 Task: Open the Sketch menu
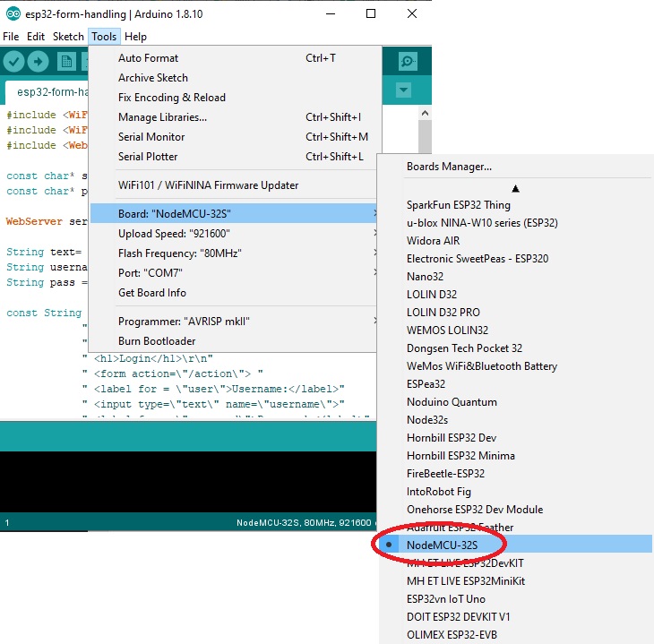(x=68, y=37)
